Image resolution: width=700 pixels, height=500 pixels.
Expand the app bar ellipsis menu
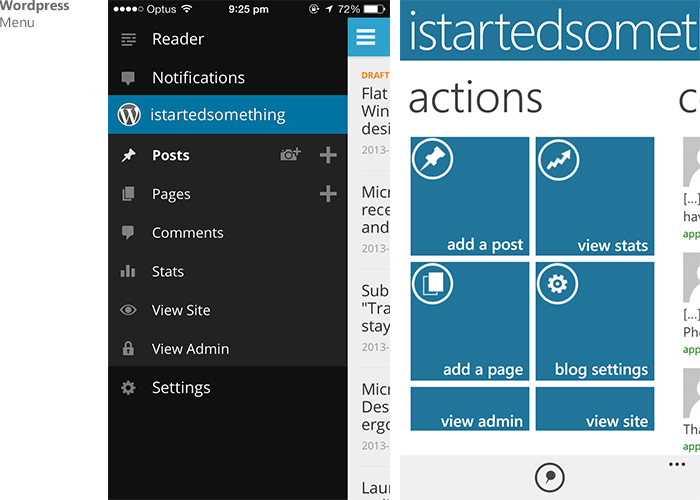point(677,464)
